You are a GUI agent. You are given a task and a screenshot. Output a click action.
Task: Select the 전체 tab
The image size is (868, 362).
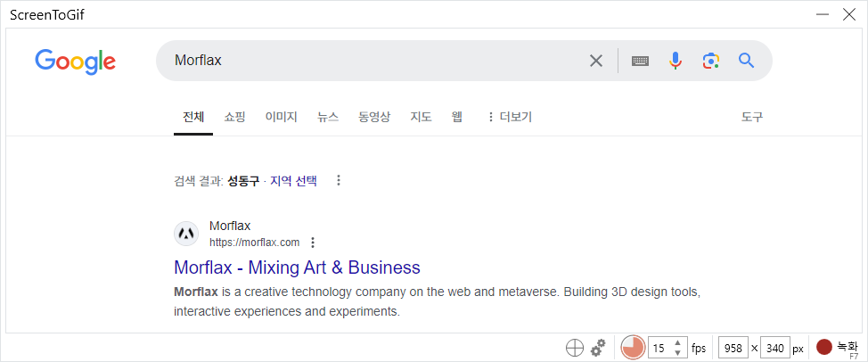click(193, 118)
